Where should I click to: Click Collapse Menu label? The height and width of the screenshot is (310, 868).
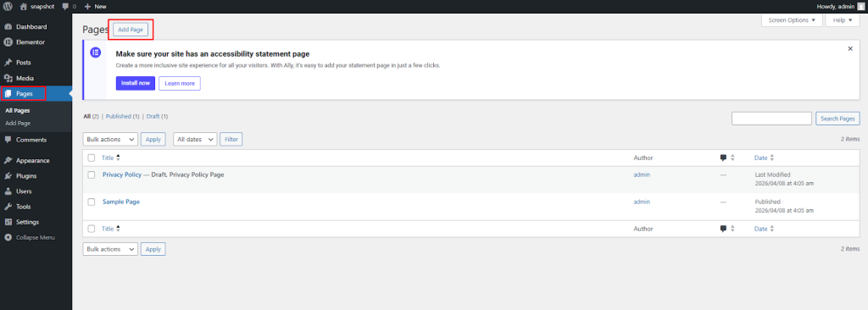tap(36, 237)
